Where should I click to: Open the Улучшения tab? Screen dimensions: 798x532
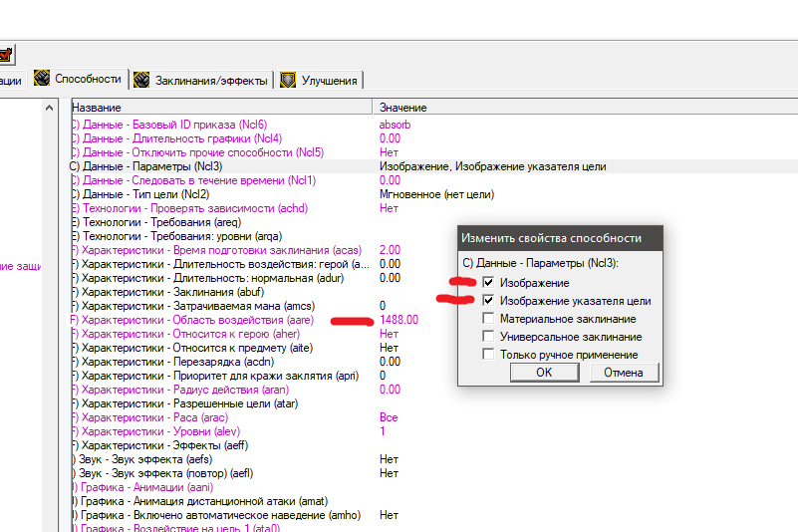click(x=320, y=81)
